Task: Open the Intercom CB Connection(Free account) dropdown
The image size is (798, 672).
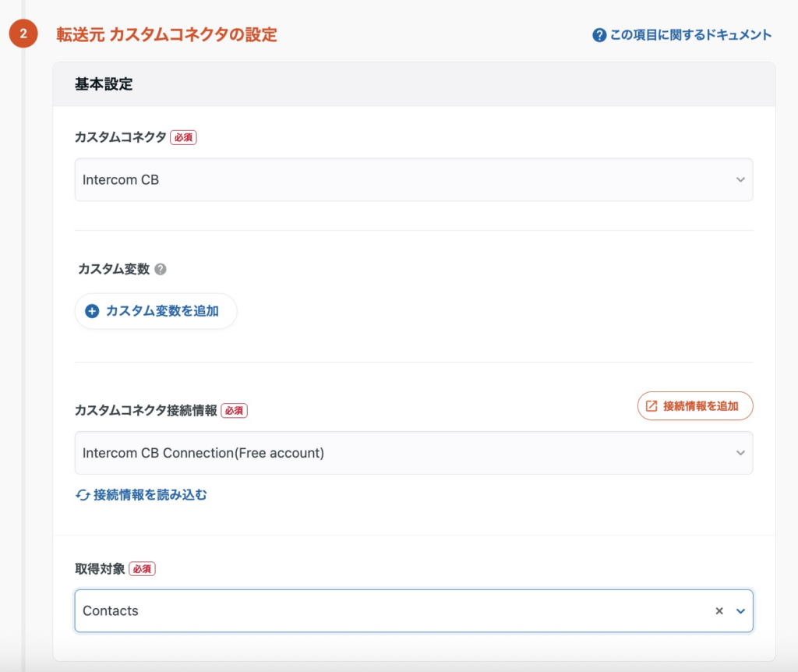Action: (405, 453)
